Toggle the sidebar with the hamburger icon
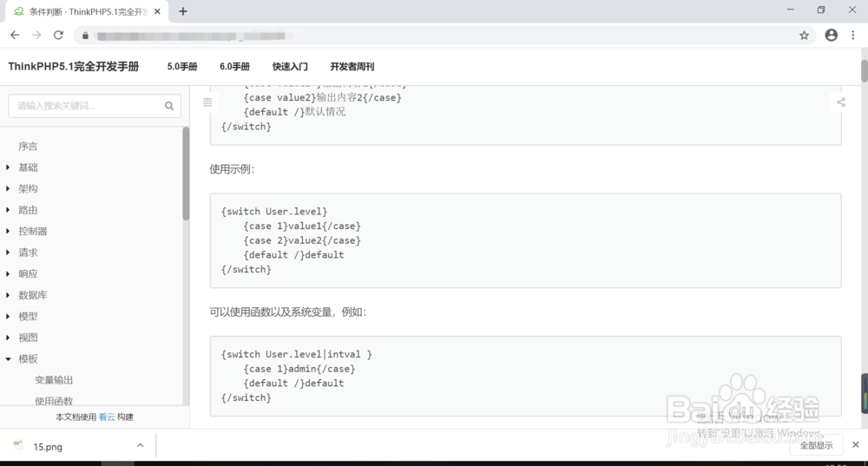Screen dimensions: 868x466 207,102
